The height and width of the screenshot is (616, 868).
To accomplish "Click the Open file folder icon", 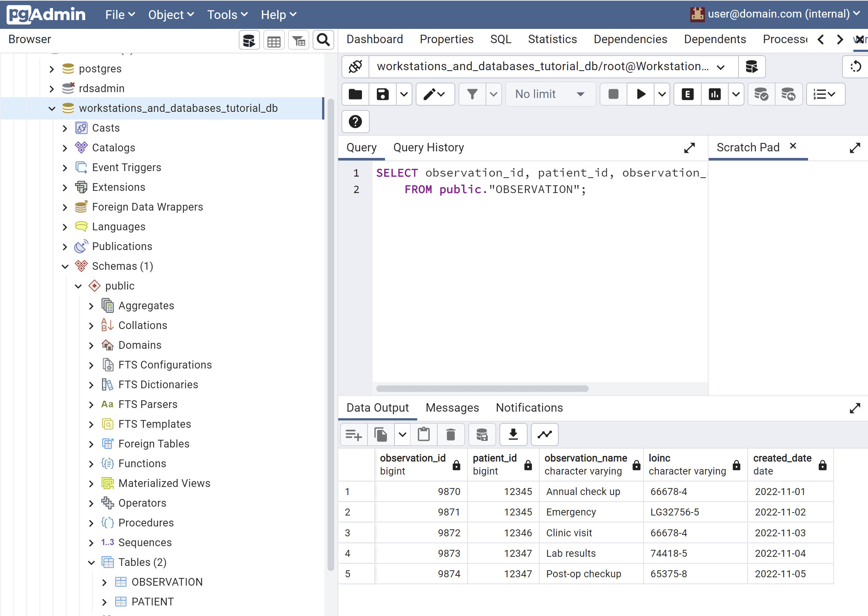I will 355,94.
